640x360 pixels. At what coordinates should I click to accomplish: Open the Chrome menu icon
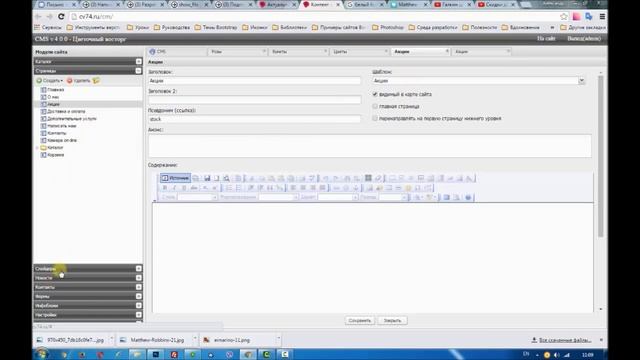(x=602, y=17)
